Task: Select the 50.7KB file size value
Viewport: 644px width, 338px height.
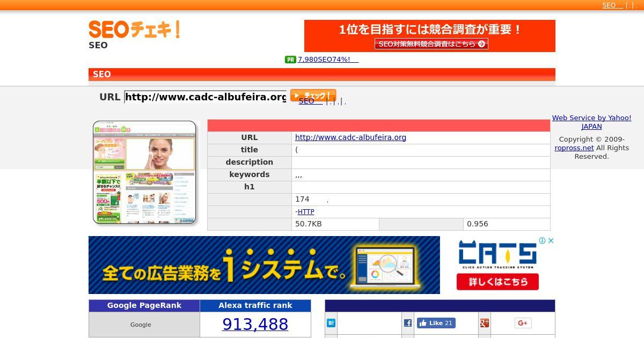Action: [309, 224]
